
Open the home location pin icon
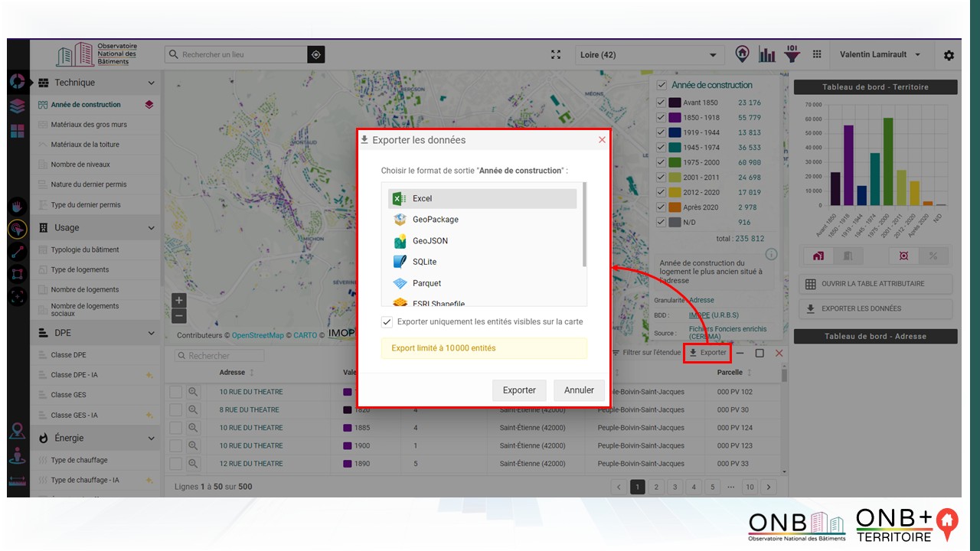[742, 54]
